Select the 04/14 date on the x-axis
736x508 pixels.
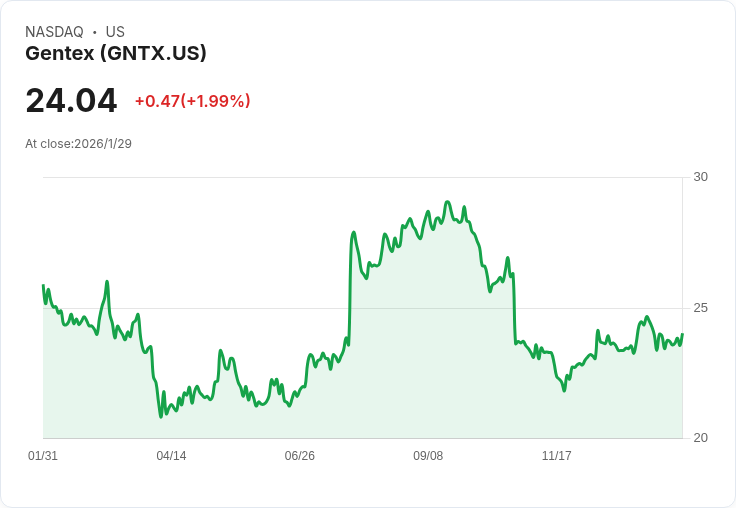[171, 456]
